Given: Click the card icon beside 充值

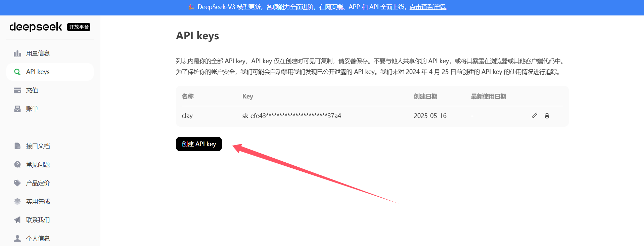Looking at the screenshot, I should tap(17, 90).
